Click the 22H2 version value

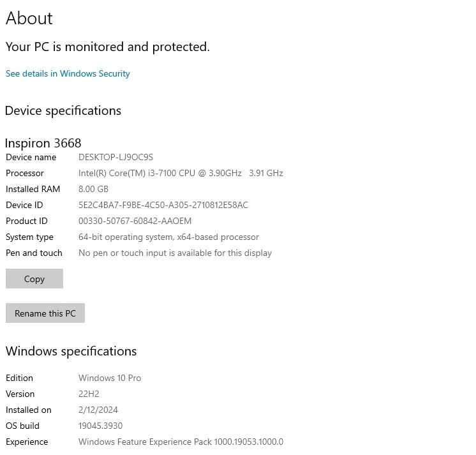pos(89,394)
